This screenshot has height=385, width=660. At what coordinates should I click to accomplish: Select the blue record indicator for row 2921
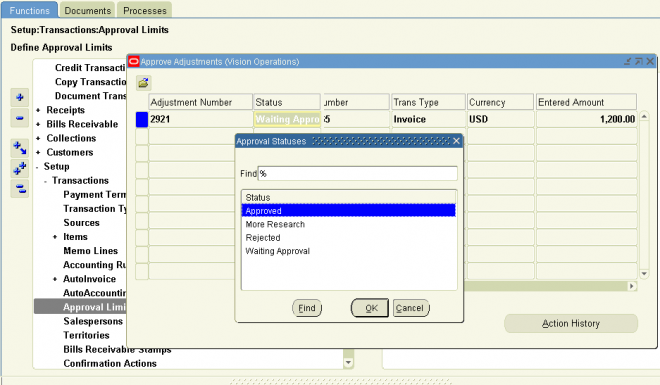pyautogui.click(x=142, y=119)
